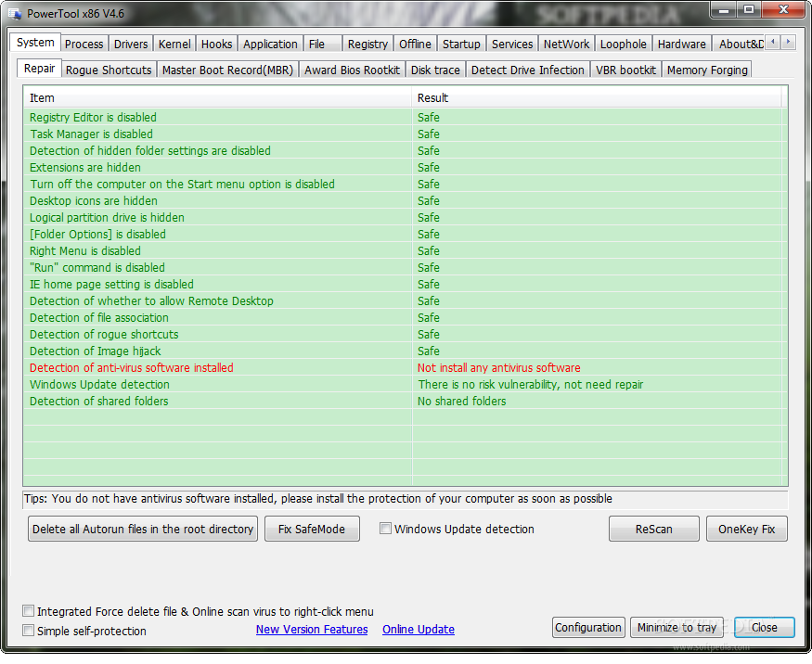Select row 'Right Menu is disabled'
The height and width of the screenshot is (664, 812).
[x=403, y=251]
